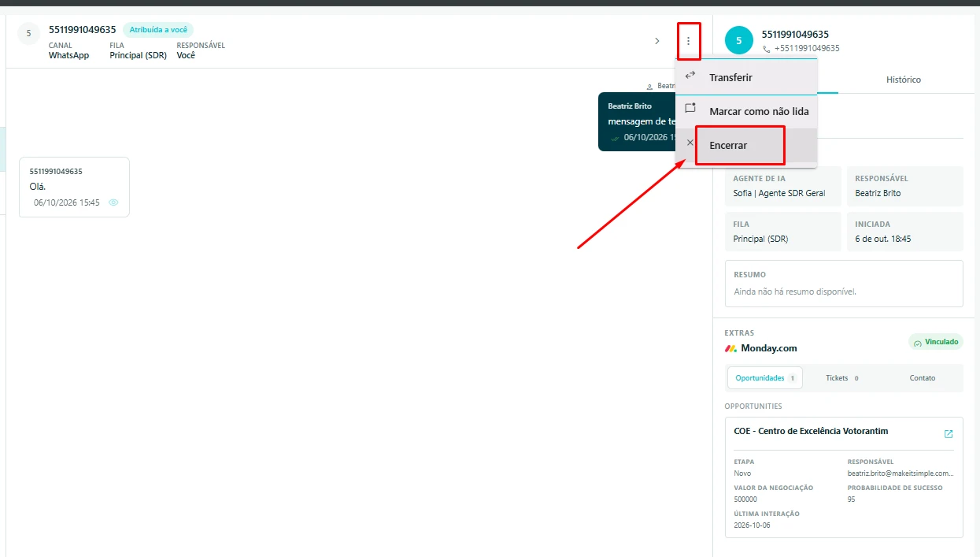Click Principal (SDR) in the conversation header
This screenshot has width=980, height=557.
(139, 56)
